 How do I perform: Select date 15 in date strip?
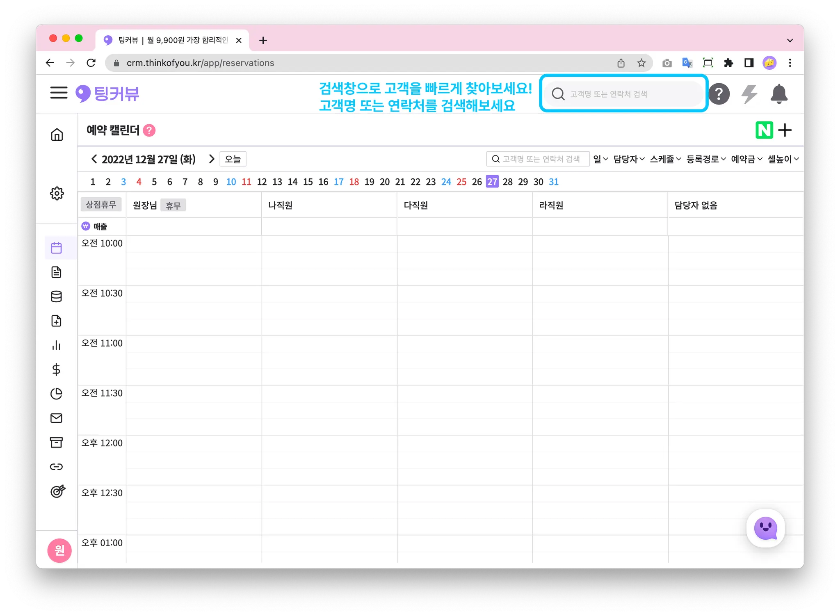[308, 182]
